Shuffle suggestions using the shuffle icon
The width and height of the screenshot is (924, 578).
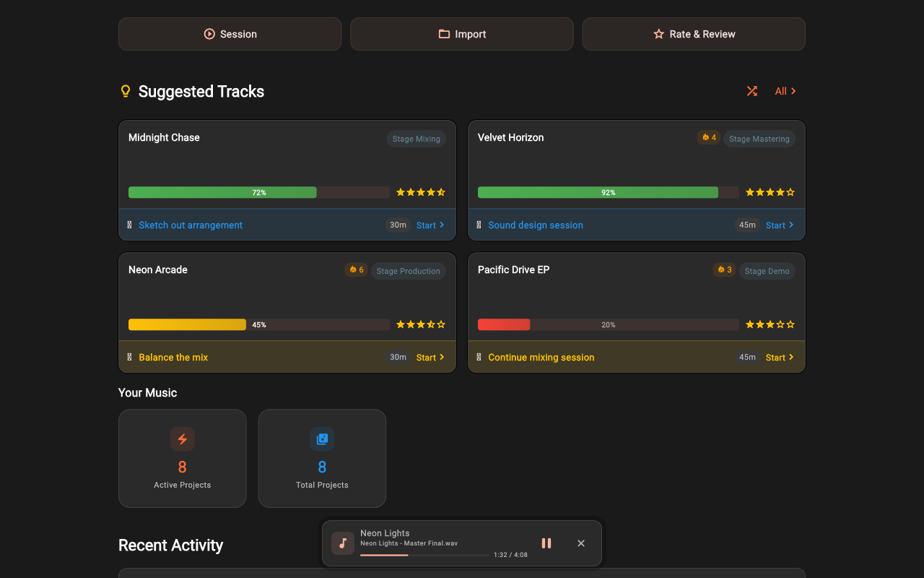click(751, 91)
